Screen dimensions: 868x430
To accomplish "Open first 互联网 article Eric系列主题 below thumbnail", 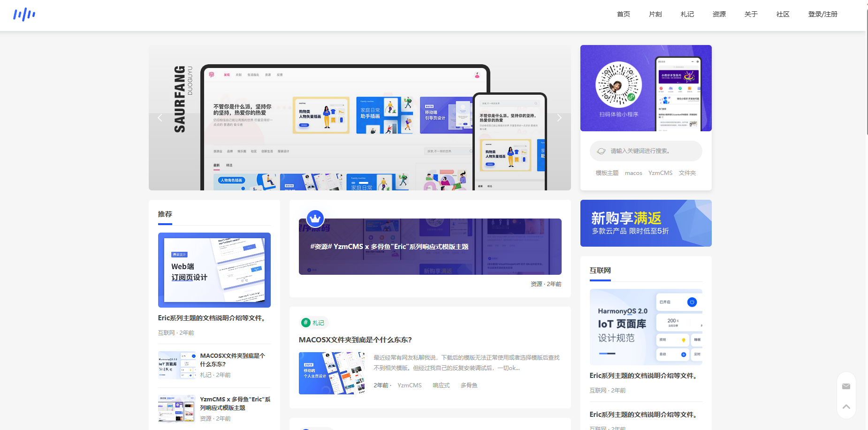I will pos(645,376).
